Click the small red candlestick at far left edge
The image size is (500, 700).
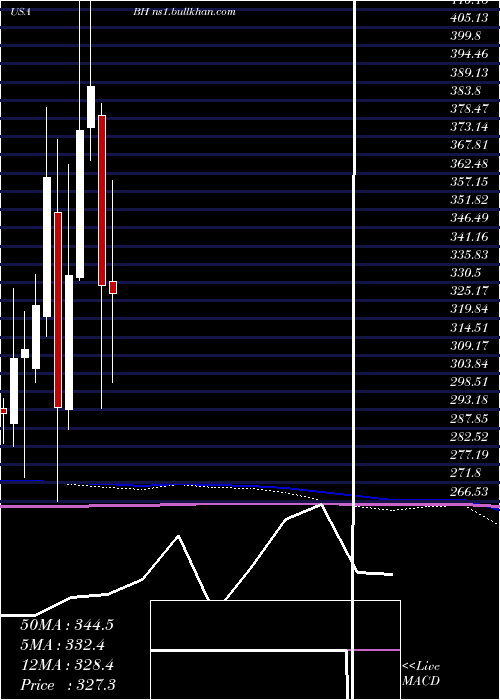click(4, 411)
